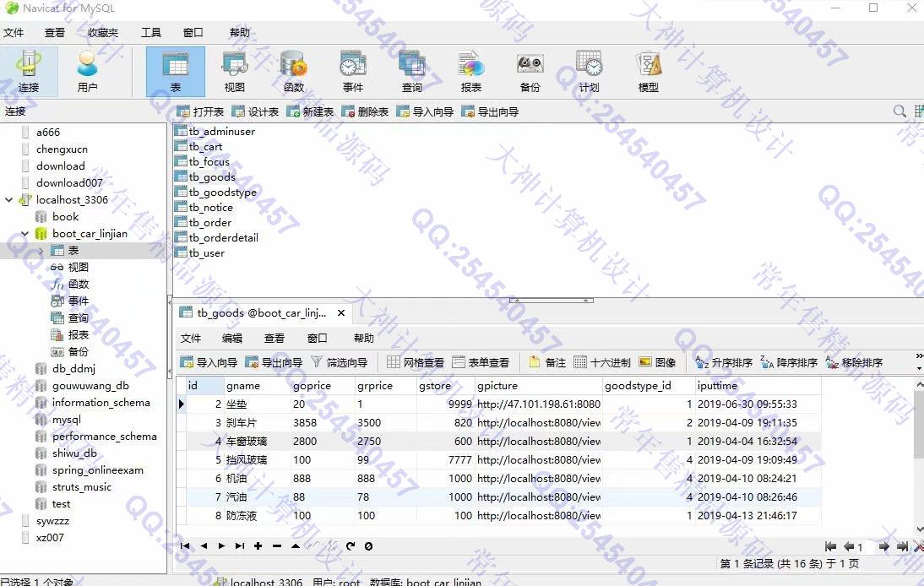The image size is (924, 586).
Task: Open the 查询 (Query) toolbar icon
Action: (411, 71)
